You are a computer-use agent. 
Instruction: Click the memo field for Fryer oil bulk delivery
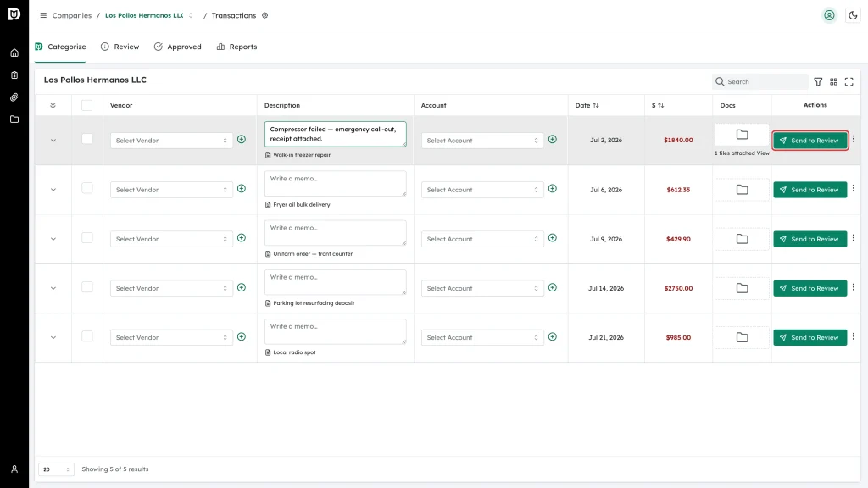click(336, 183)
